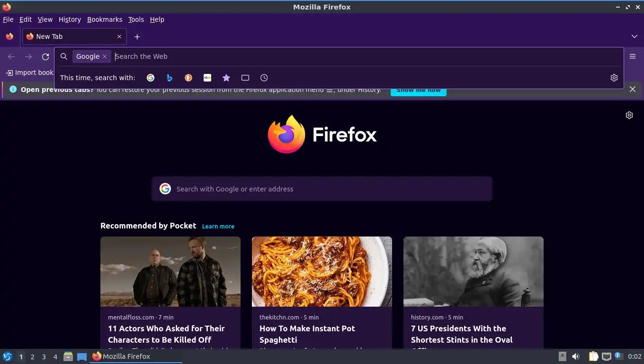Reload the current page
This screenshot has width=644, height=364.
(x=45, y=57)
